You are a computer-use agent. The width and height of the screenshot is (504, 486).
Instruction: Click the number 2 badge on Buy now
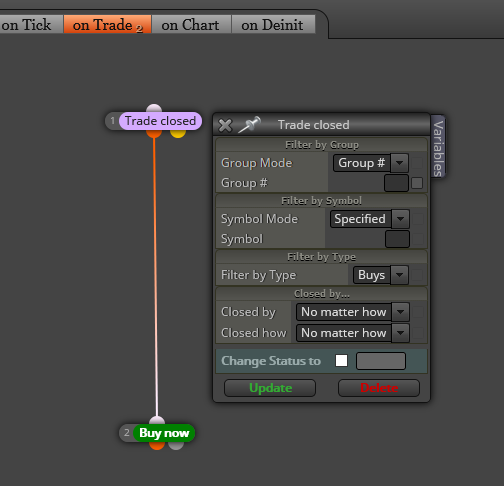[x=127, y=433]
